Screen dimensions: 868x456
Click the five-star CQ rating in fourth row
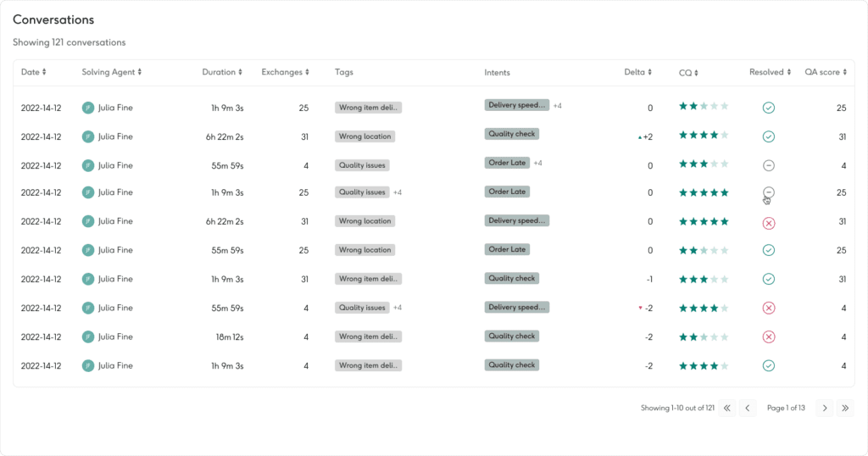[703, 193]
